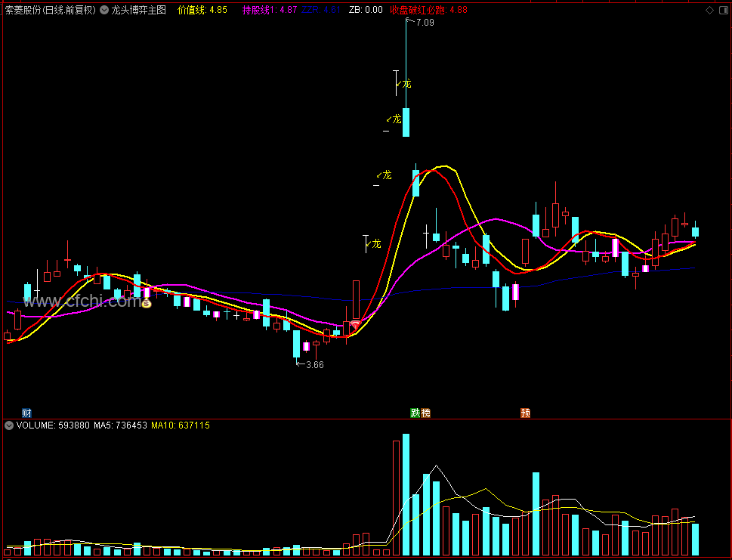Select the 索菱股份(日线.前复权) title
Screen dimensions: 732x560
tap(51, 10)
